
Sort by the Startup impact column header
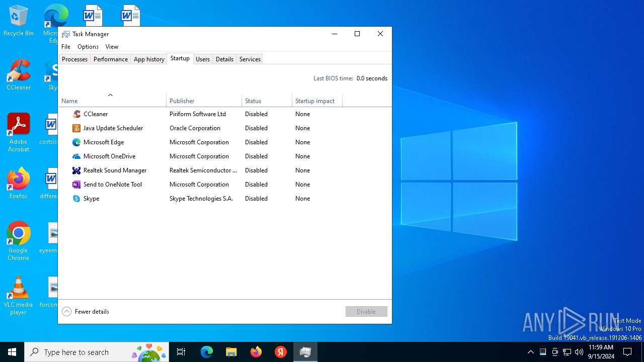[x=317, y=101]
